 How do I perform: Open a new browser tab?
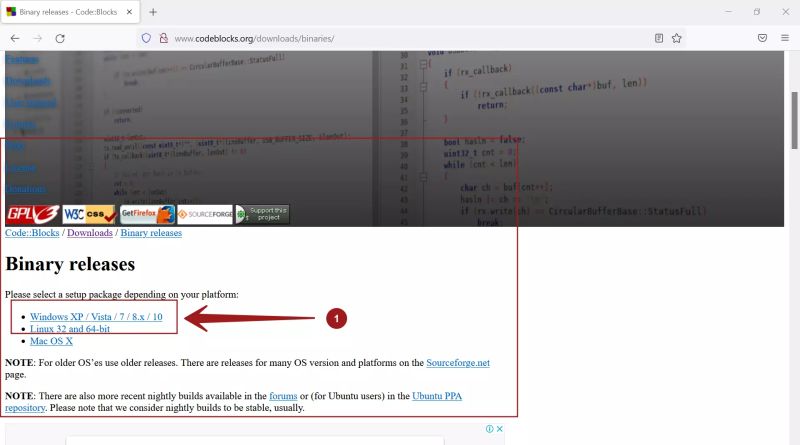pos(153,12)
